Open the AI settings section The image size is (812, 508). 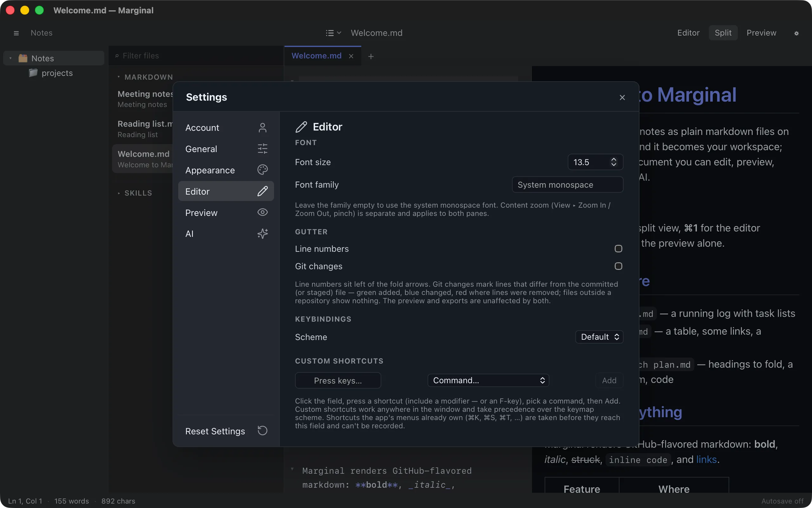pos(226,233)
